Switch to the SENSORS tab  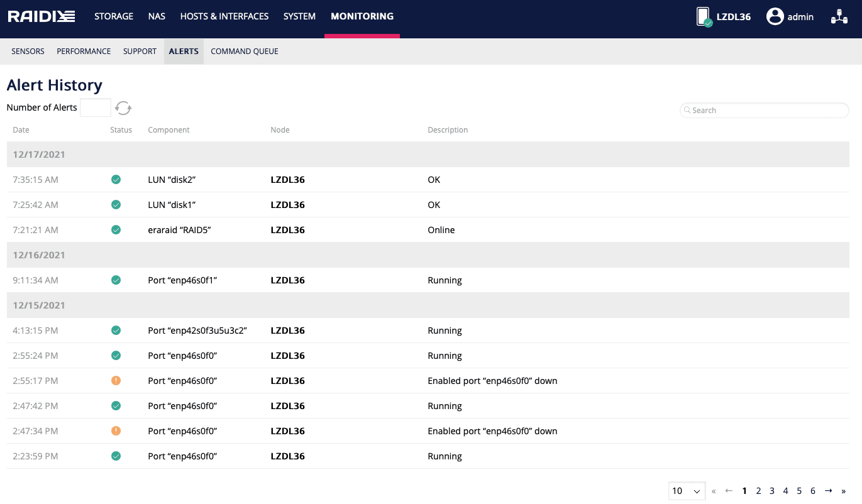[x=28, y=52]
